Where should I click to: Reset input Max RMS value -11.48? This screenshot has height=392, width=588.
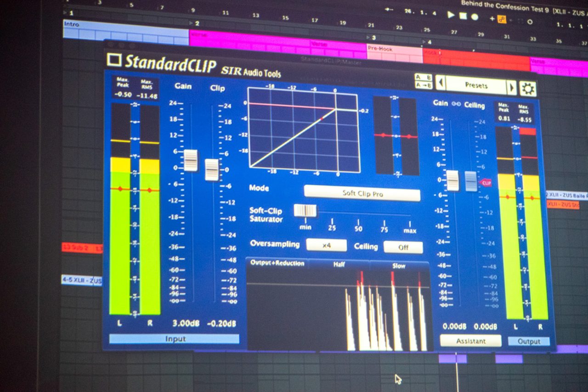(147, 96)
